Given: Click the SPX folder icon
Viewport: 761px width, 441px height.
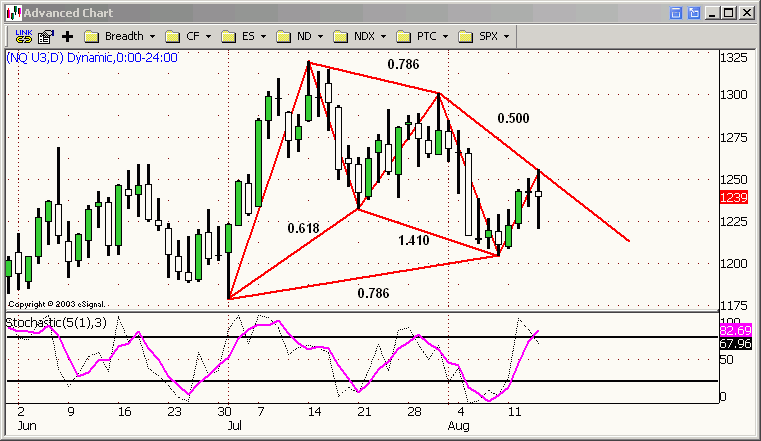Looking at the screenshot, I should pyautogui.click(x=465, y=37).
